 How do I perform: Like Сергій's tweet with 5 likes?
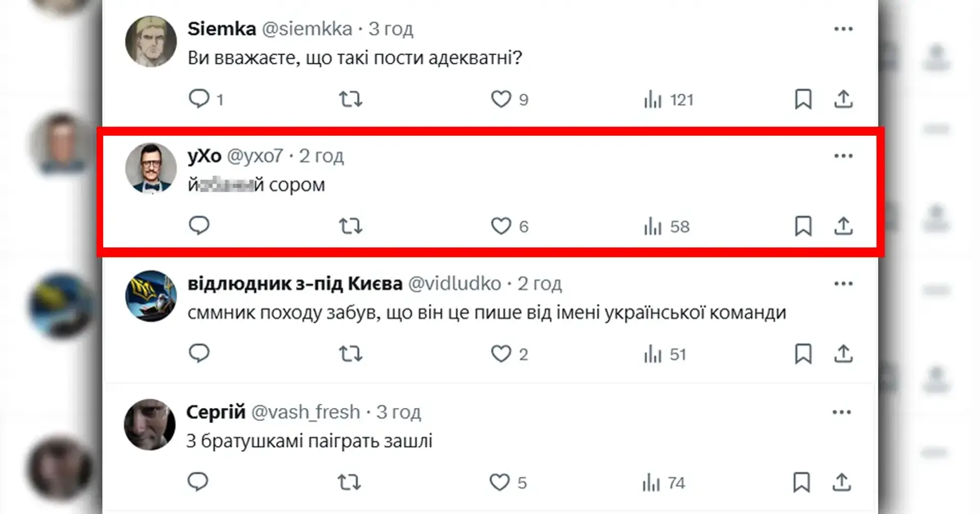[x=499, y=482]
